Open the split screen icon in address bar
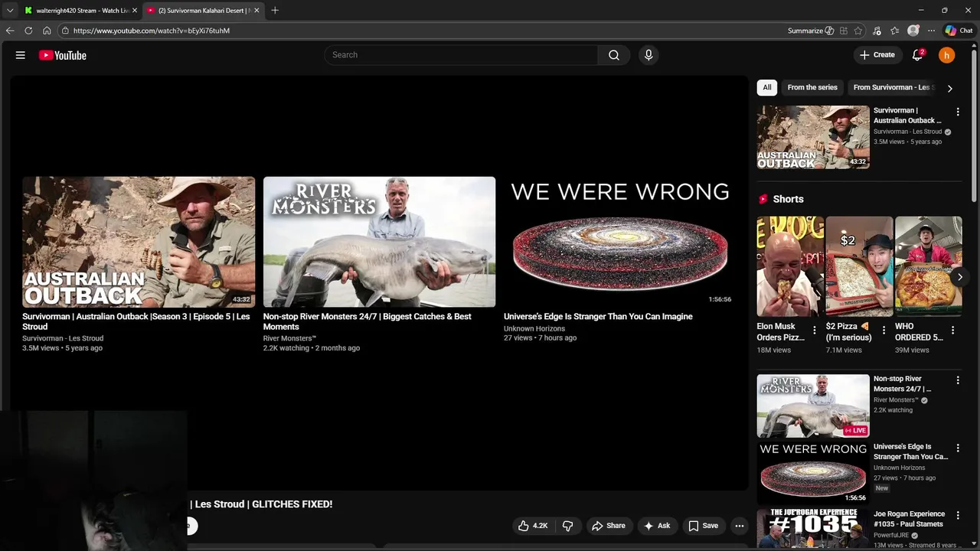Viewport: 980px width, 551px height. coord(844,31)
